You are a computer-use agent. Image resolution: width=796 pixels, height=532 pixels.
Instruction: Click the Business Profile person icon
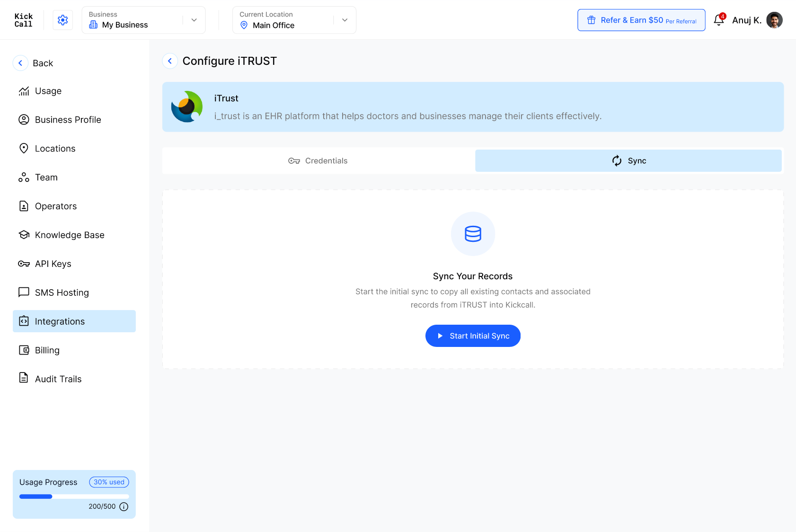[x=24, y=120]
